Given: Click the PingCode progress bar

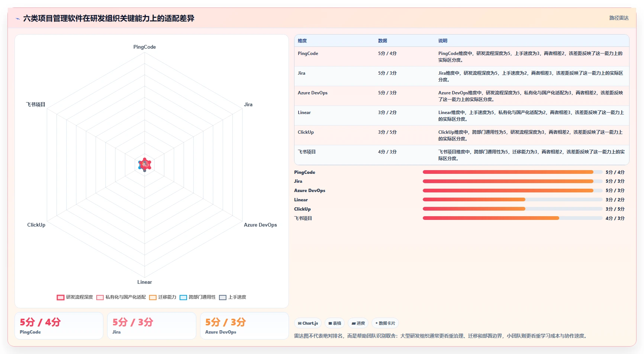Looking at the screenshot, I should 512,172.
